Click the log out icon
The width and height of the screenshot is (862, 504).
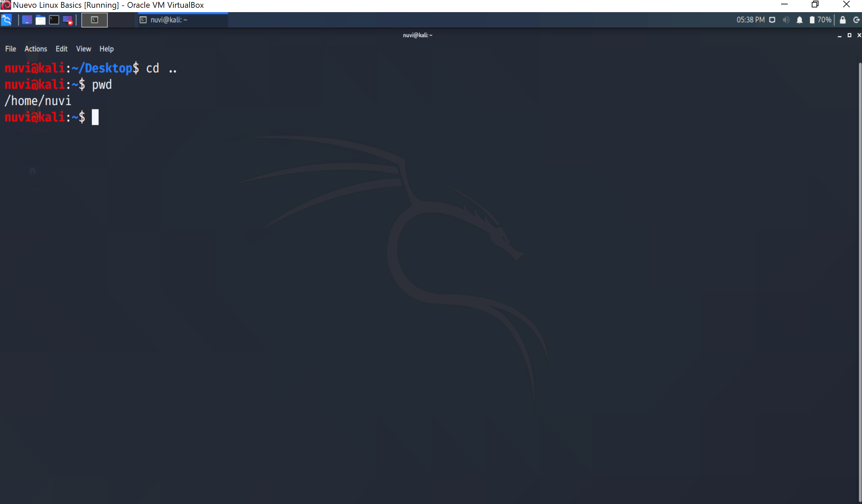pos(856,20)
